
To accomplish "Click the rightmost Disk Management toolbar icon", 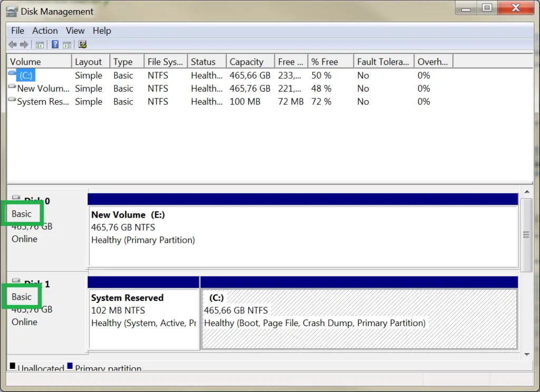I will [82, 44].
